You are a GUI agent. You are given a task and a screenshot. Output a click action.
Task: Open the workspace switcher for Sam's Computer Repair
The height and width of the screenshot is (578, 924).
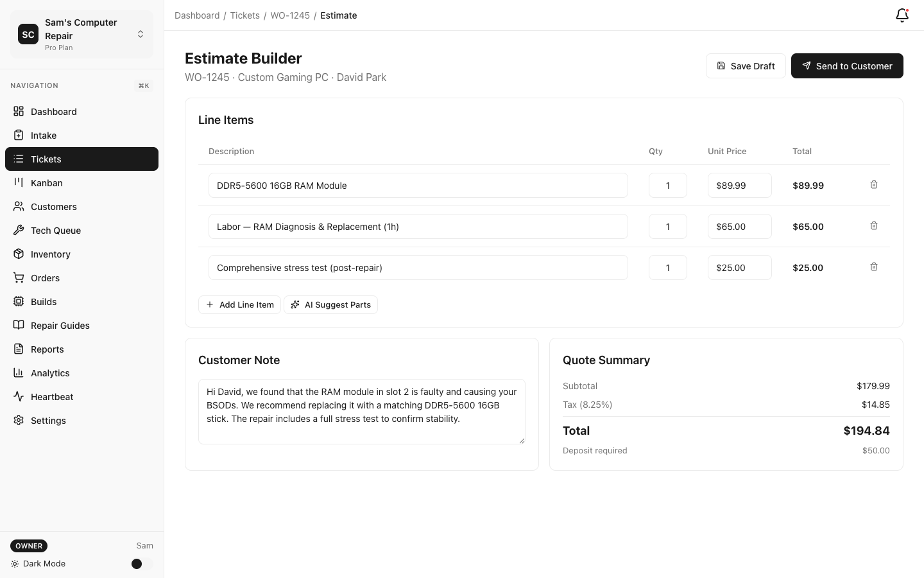(141, 34)
